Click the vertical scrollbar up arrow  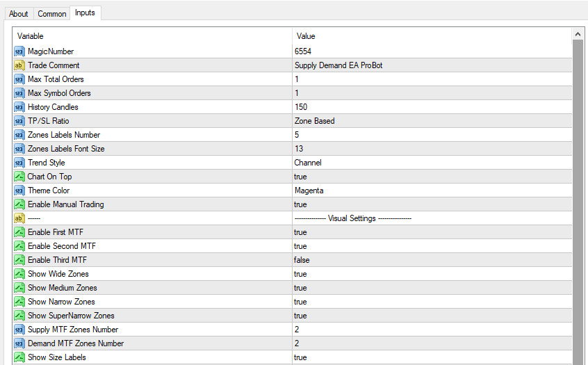(578, 33)
